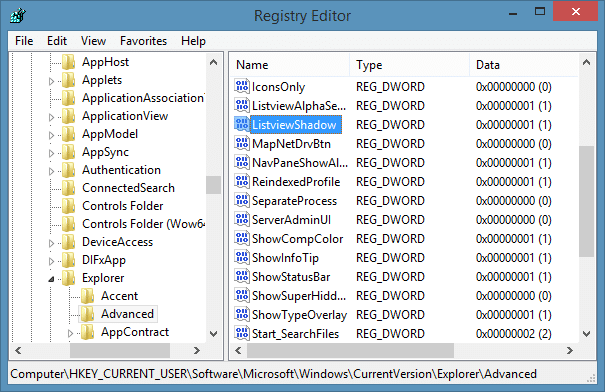605x392 pixels.
Task: Click the Registry Editor app icon in title bar
Action: tap(18, 15)
